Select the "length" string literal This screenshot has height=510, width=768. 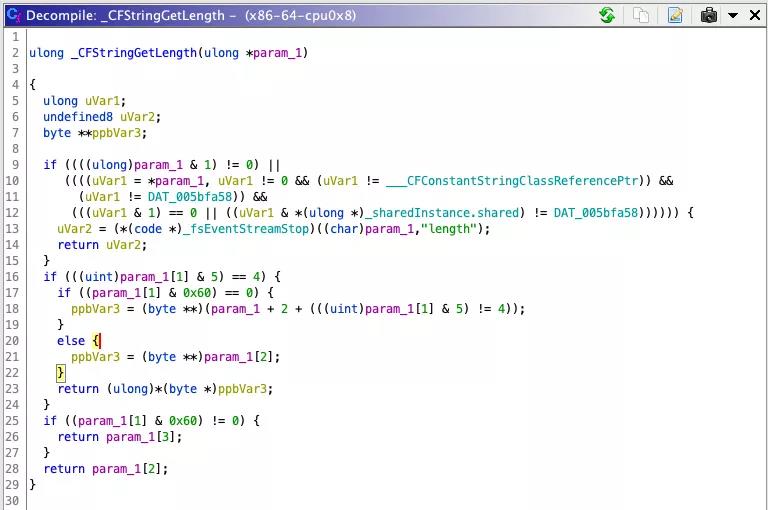tap(449, 229)
